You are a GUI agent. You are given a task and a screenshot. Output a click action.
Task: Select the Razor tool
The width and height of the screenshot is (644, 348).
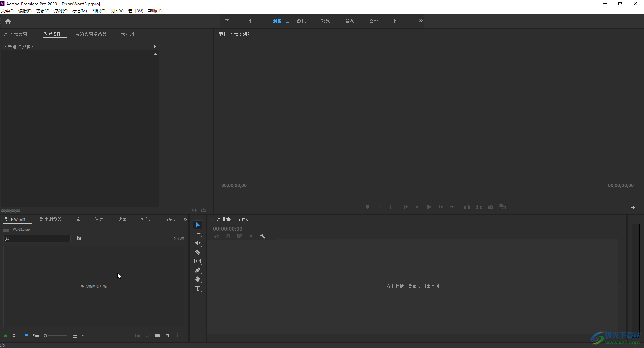pos(198,252)
